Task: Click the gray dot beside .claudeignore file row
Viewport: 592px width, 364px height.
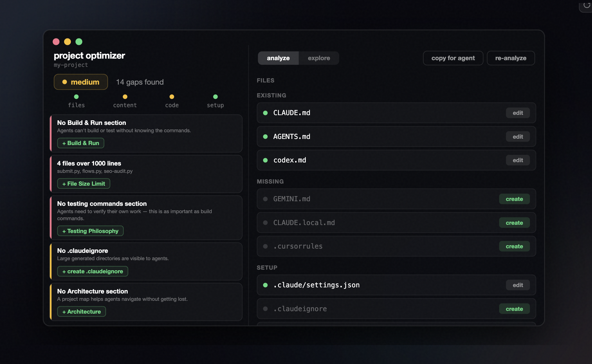Action: tap(265, 309)
